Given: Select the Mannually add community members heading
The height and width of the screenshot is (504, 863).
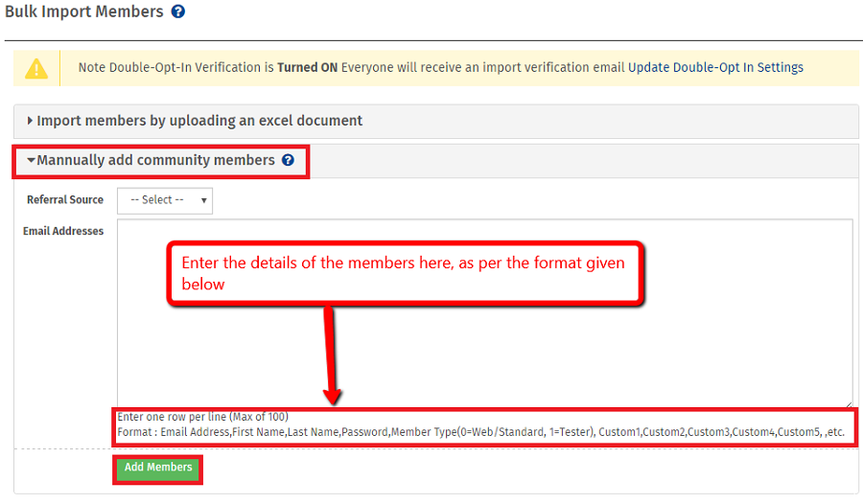Looking at the screenshot, I should point(156,161).
